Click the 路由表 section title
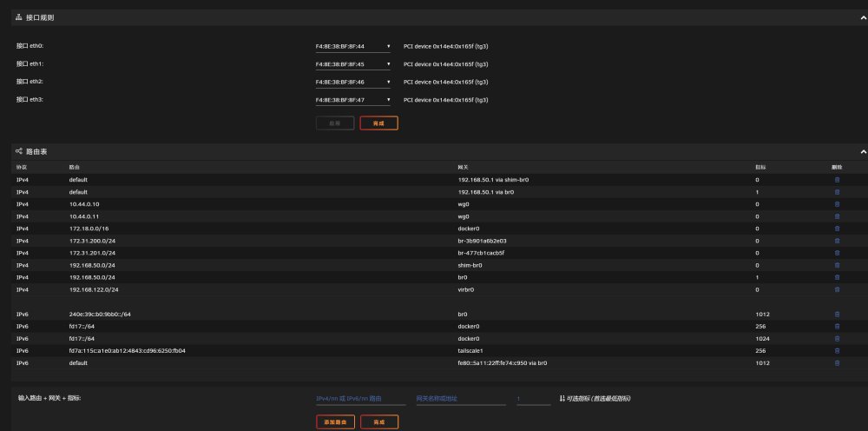 coord(36,151)
